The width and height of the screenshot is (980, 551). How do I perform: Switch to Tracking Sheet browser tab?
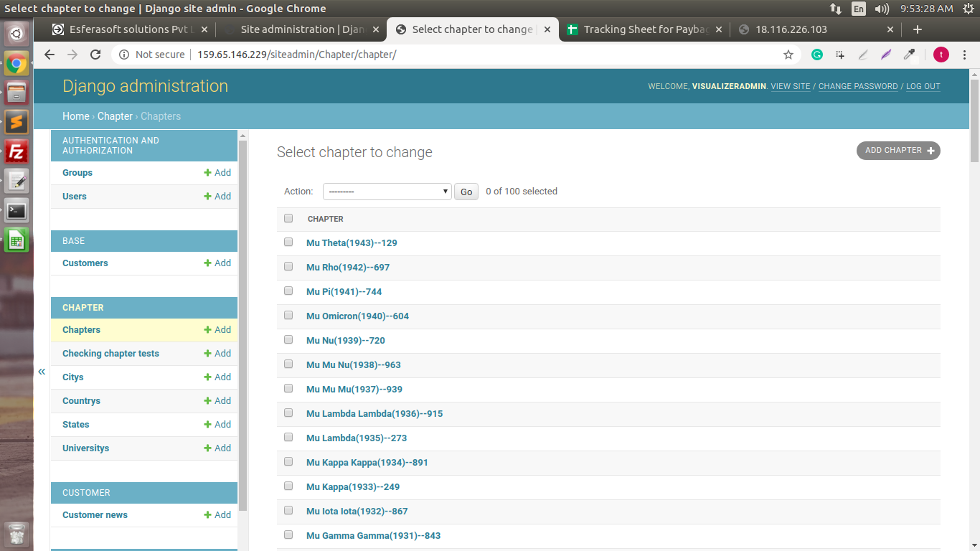click(x=646, y=29)
